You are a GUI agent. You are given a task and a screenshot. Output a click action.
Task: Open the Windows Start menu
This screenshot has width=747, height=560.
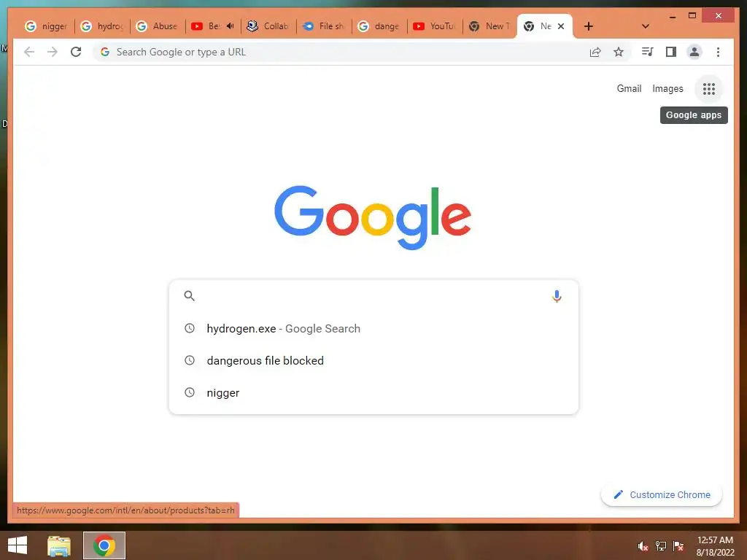pos(18,545)
